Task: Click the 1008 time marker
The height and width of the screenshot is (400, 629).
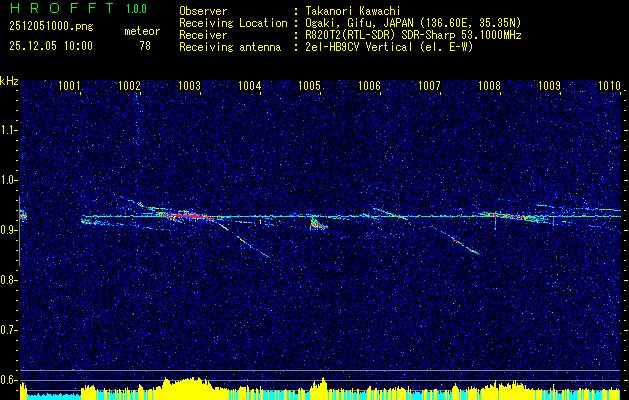Action: pos(489,85)
